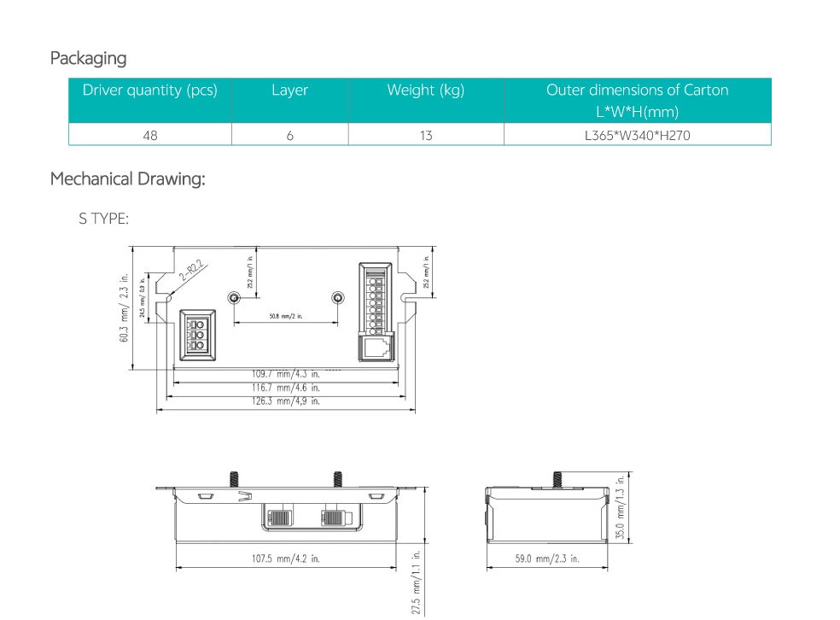Click the 2-R2.2 radius callout label

(x=190, y=272)
